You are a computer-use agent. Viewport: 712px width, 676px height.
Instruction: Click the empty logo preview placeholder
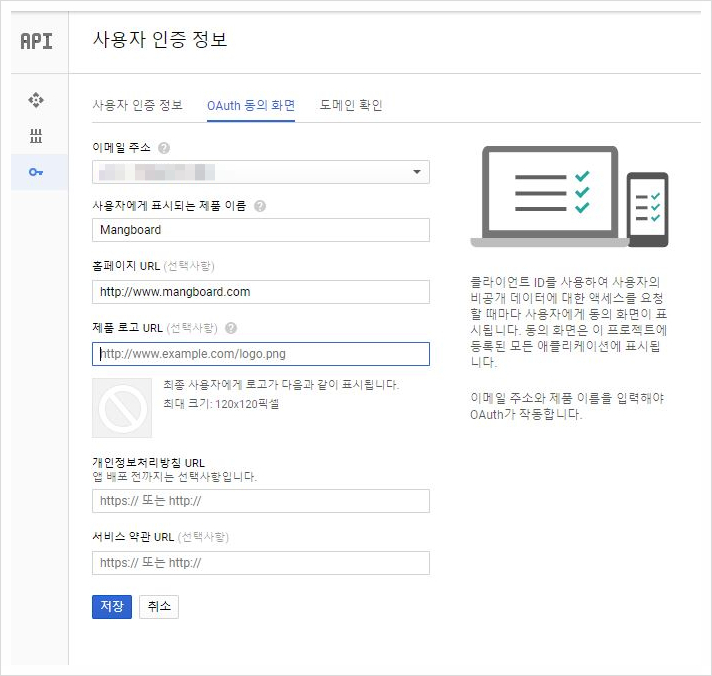click(x=122, y=408)
